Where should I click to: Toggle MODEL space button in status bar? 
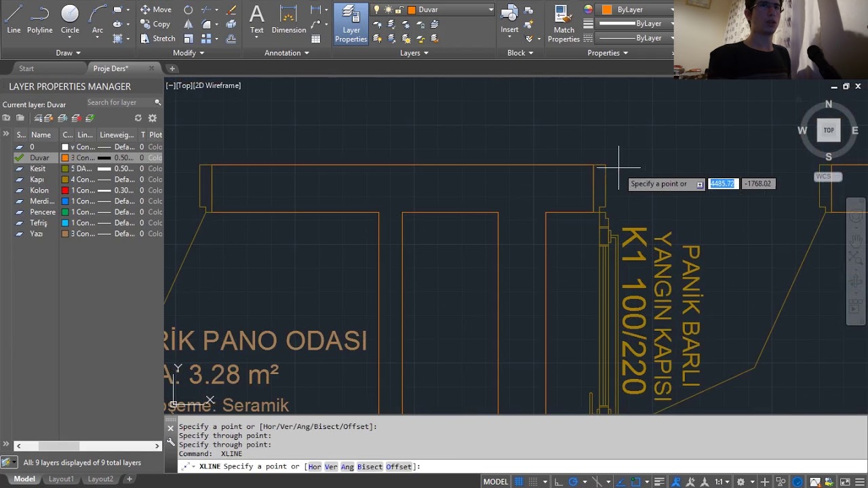496,482
